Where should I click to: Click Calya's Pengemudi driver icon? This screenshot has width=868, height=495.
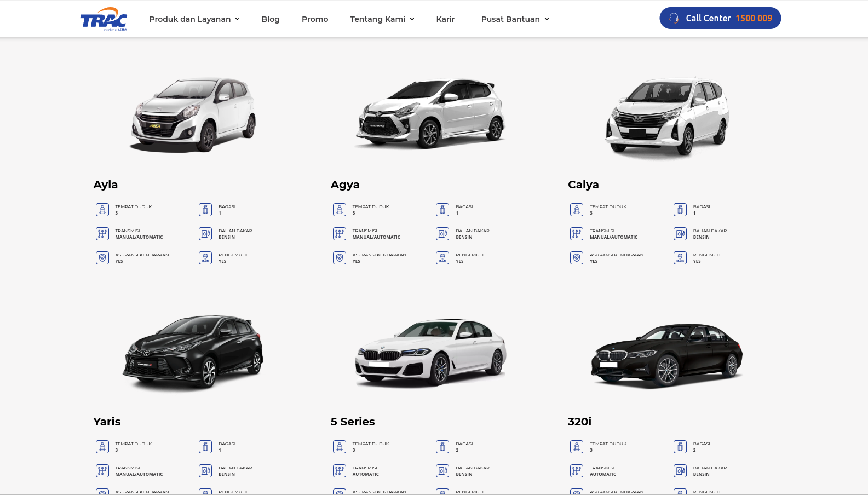tap(680, 258)
